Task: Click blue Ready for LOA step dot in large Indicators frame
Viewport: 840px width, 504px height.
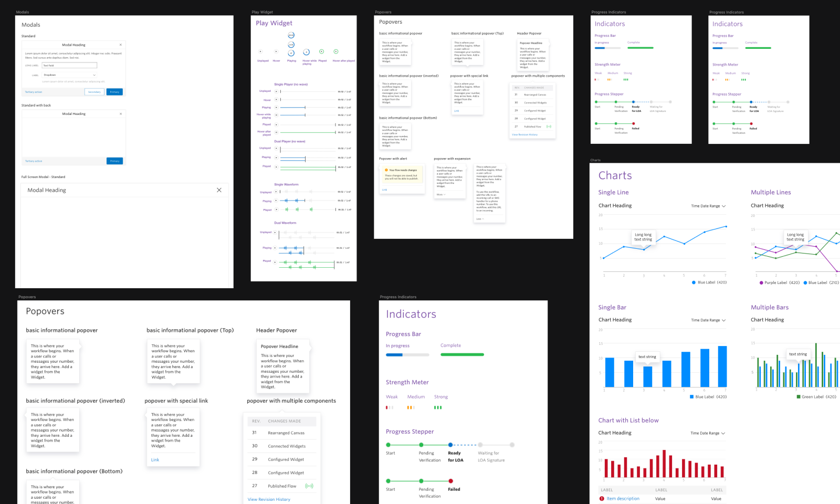Action: coord(450,445)
